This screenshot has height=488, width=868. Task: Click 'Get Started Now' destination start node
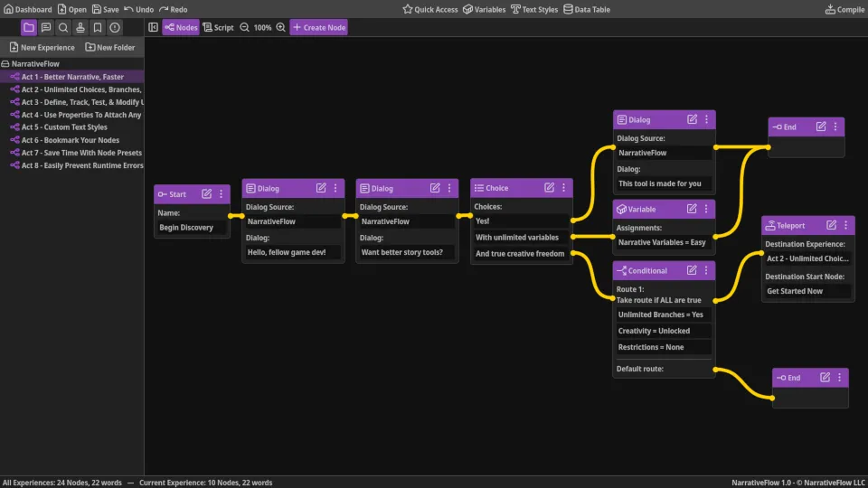[x=807, y=291]
